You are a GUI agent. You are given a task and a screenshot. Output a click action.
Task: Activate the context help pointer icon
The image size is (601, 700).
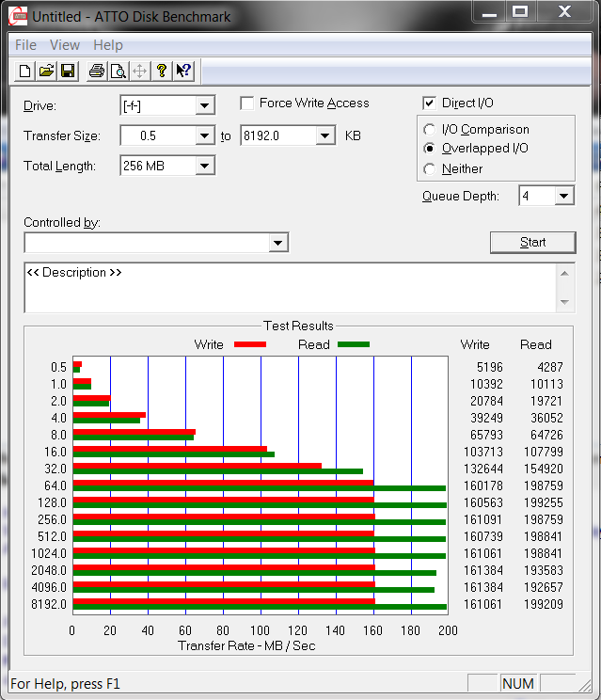click(x=183, y=71)
